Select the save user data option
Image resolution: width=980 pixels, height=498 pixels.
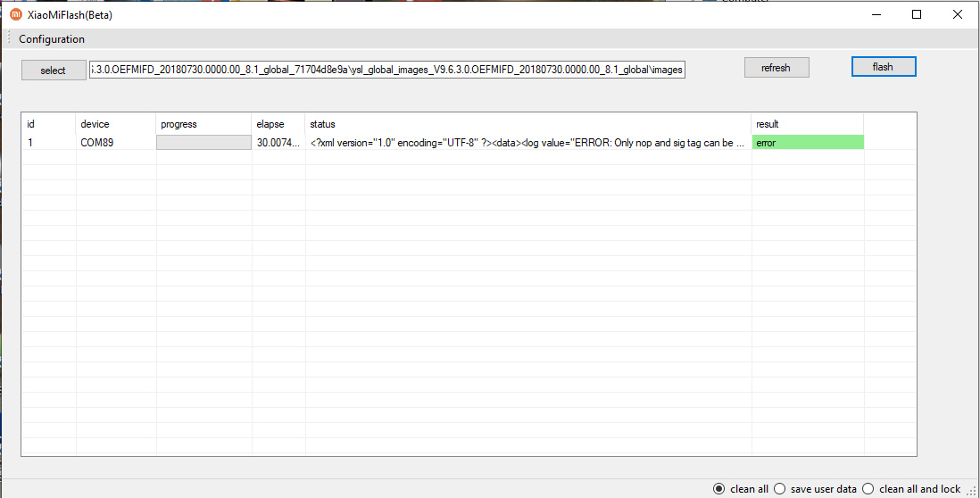pos(815,488)
